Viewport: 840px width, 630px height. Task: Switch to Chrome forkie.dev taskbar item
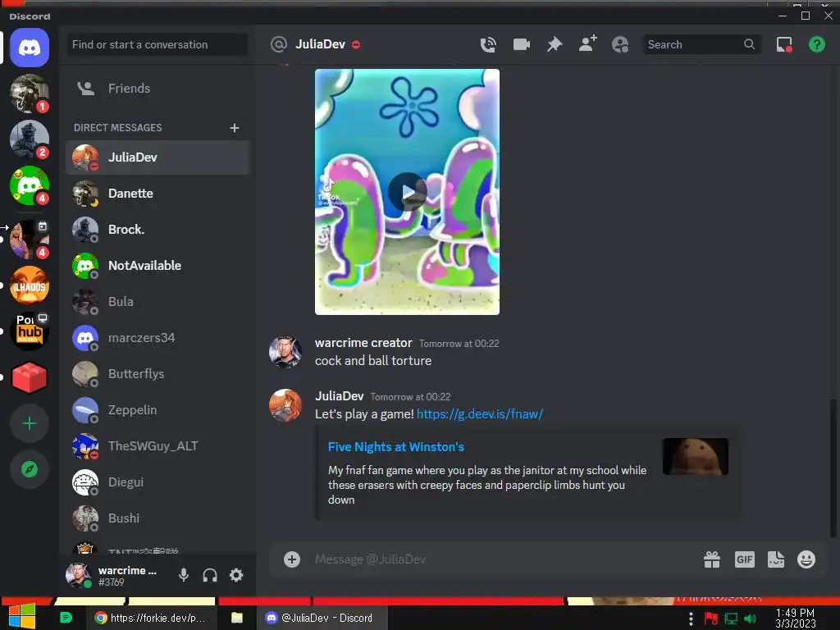(151, 618)
